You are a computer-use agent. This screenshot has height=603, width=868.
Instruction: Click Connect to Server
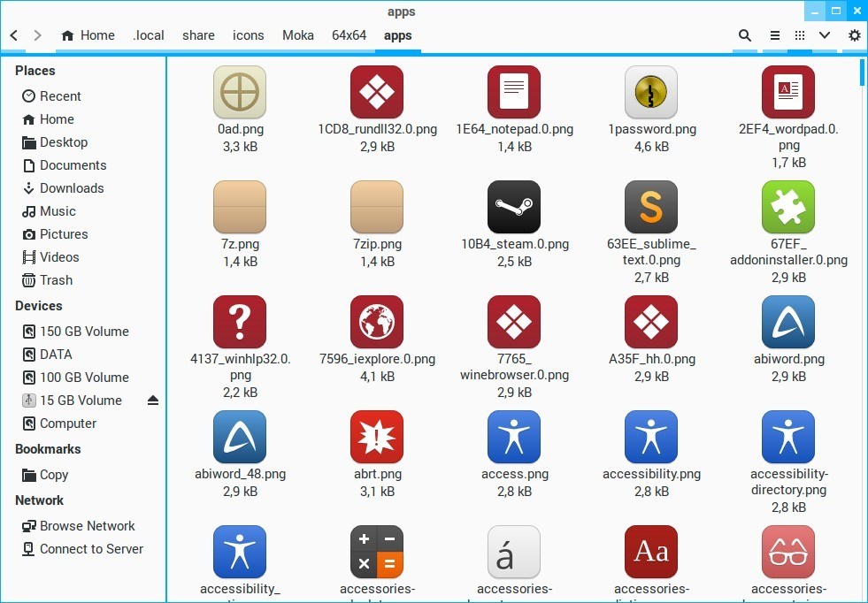(x=92, y=548)
